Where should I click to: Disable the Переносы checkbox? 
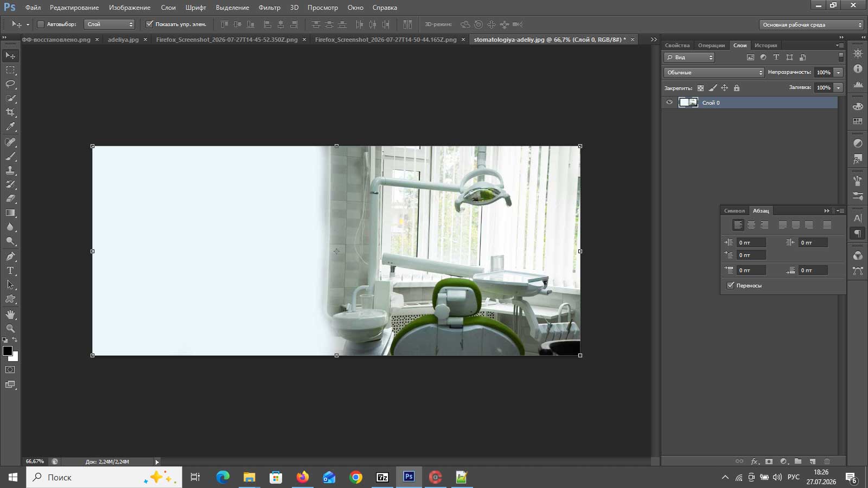coord(730,285)
